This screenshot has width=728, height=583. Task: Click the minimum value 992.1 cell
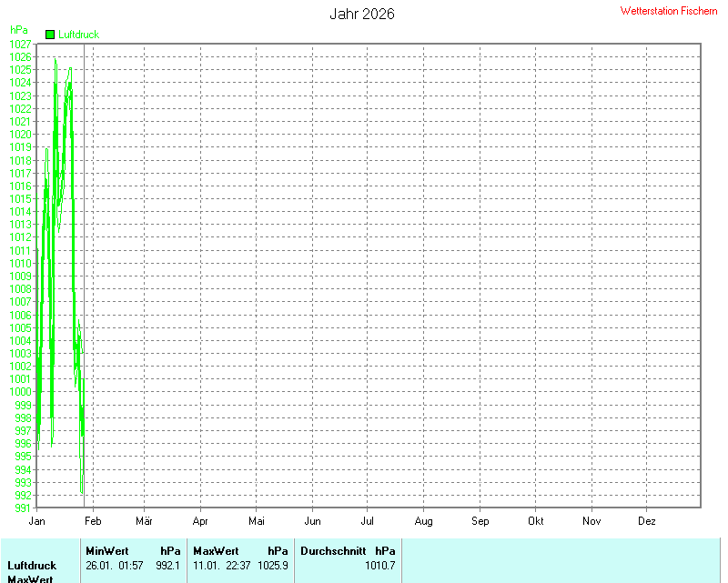167,565
